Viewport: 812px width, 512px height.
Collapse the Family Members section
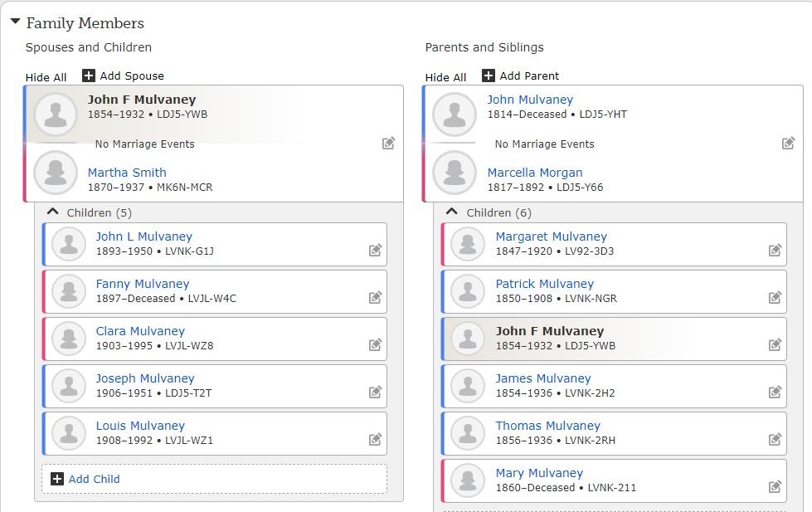click(x=16, y=22)
